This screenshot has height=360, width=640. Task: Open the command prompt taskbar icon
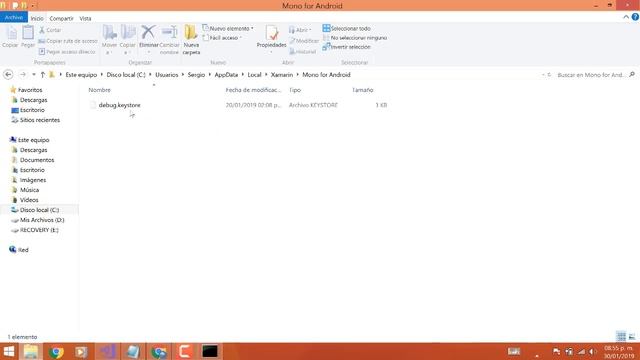click(x=210, y=351)
